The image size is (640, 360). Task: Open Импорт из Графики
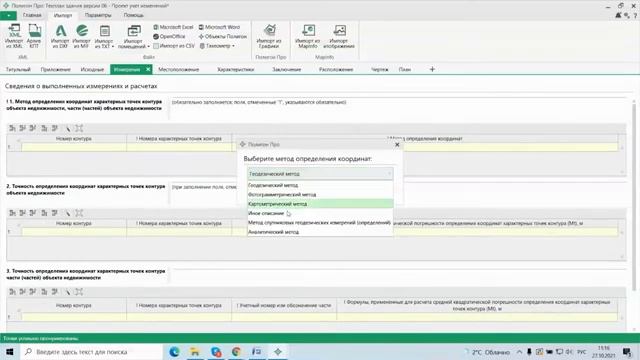(x=269, y=36)
